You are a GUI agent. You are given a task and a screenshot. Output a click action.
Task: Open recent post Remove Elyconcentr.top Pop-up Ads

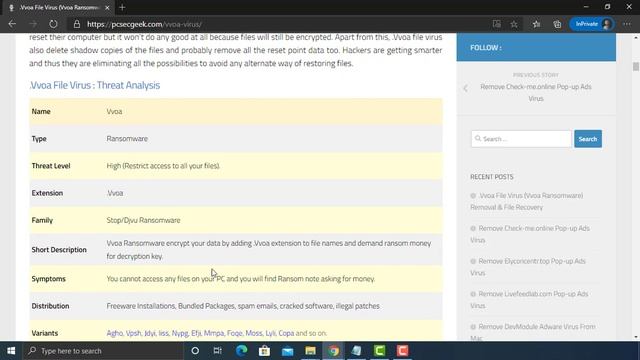528,267
